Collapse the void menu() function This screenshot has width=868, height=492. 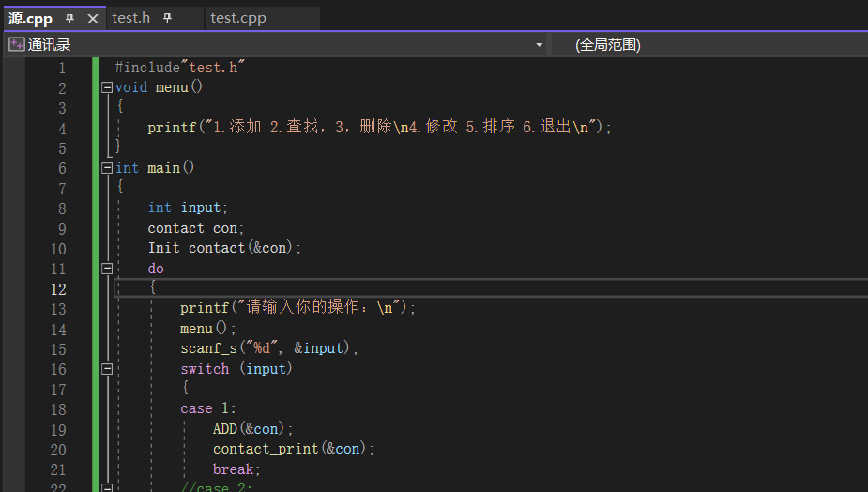(106, 87)
